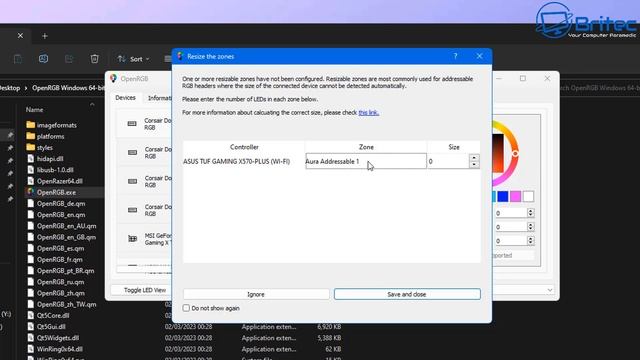The height and width of the screenshot is (360, 640).
Task: Select MSI GeForce Gaming X GPU device
Action: pos(144,239)
